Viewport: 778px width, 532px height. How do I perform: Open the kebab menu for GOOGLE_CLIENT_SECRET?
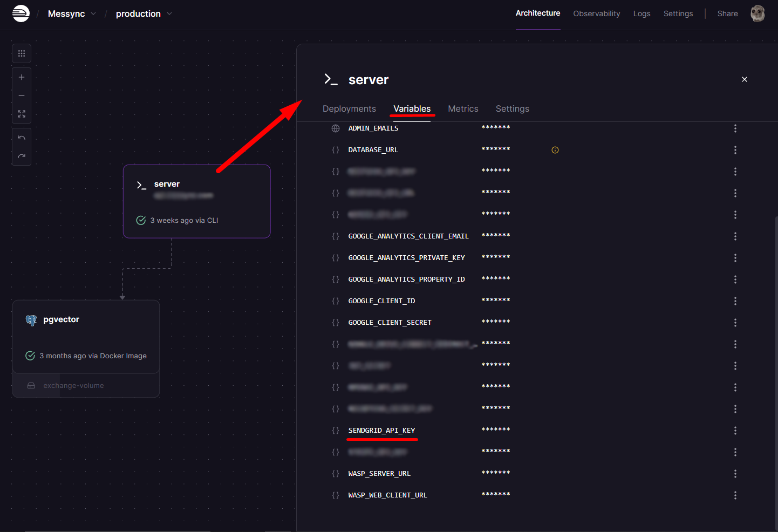click(x=735, y=323)
